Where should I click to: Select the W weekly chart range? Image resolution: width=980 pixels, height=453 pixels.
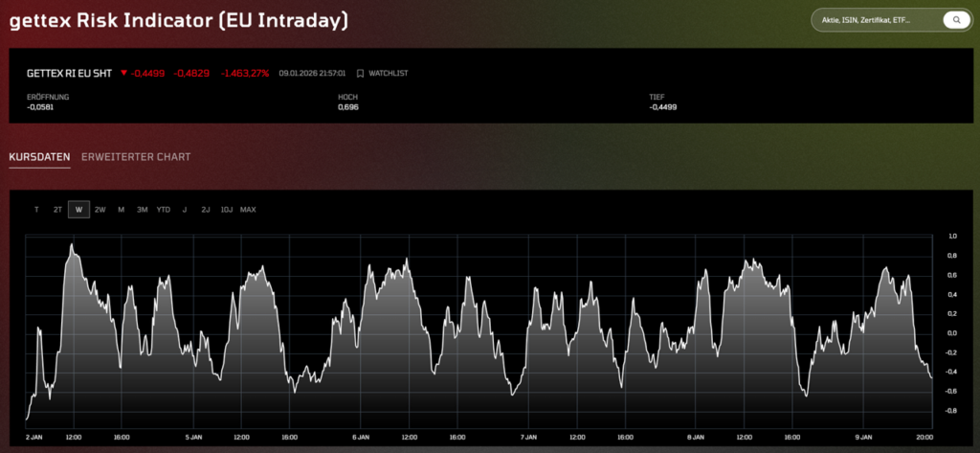pos(78,210)
